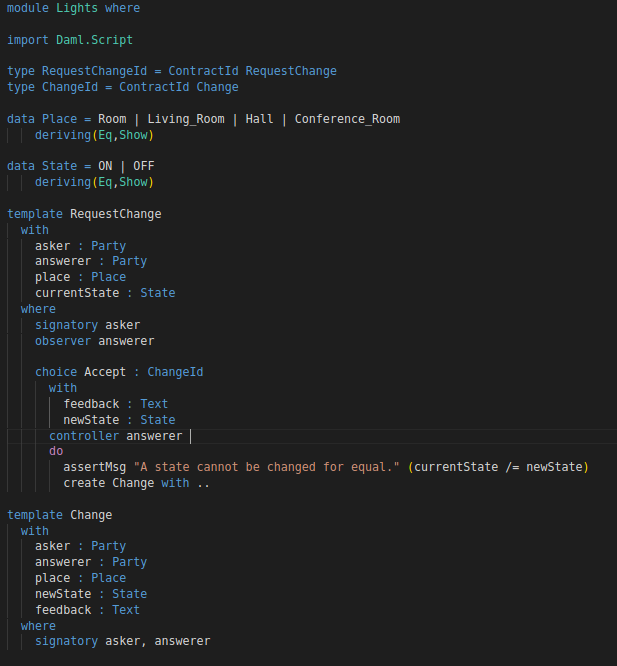Screen dimensions: 617x666
Task: Click the 'module' keyword in the module declaration
Action: [x=27, y=8]
